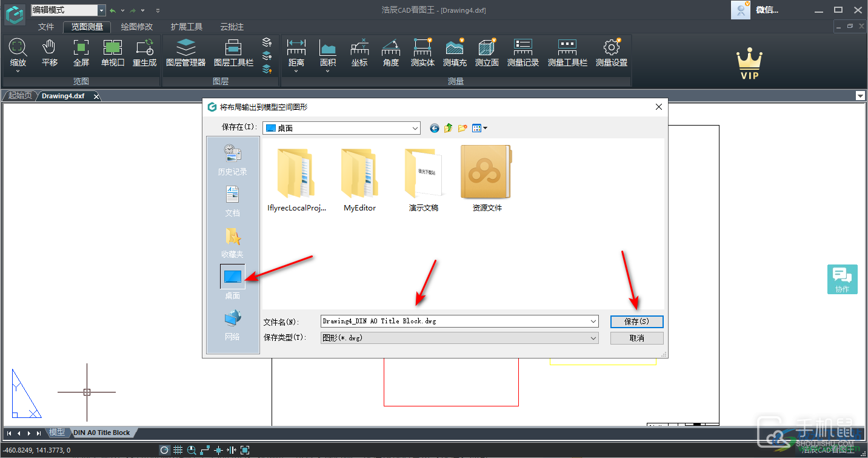Viewport: 868px width, 458px height.
Task: Activate the 坐标 coordinate tool
Action: point(359,53)
